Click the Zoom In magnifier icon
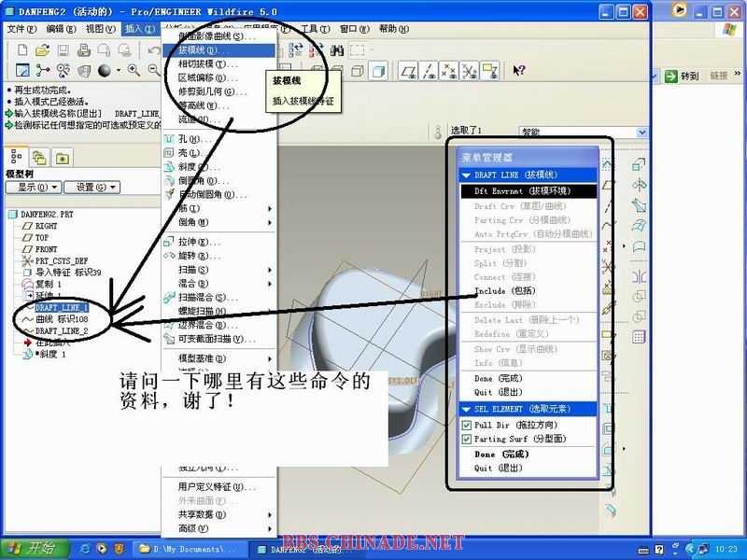Viewport: 747px width, 560px height. pyautogui.click(x=134, y=71)
